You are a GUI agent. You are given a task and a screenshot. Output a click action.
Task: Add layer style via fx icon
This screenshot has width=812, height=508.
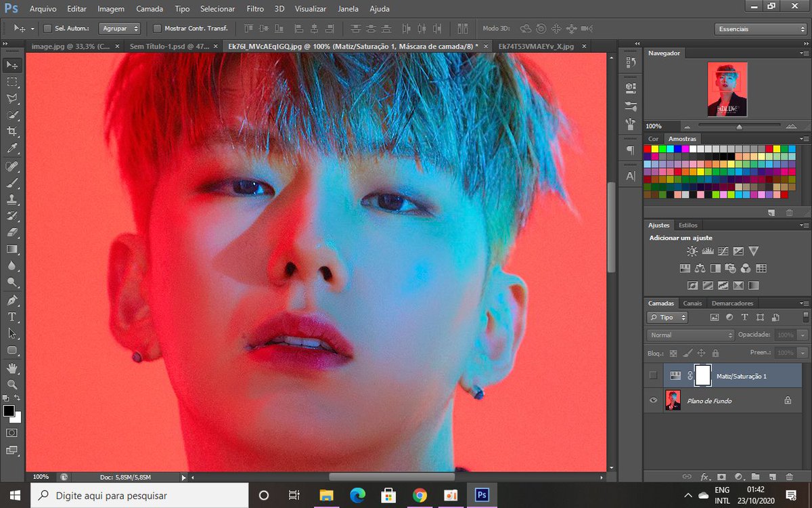point(704,477)
